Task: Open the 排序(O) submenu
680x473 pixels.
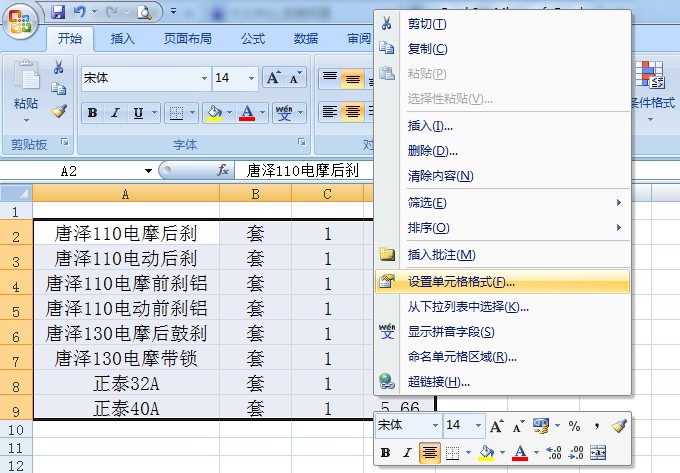Action: [x=503, y=228]
